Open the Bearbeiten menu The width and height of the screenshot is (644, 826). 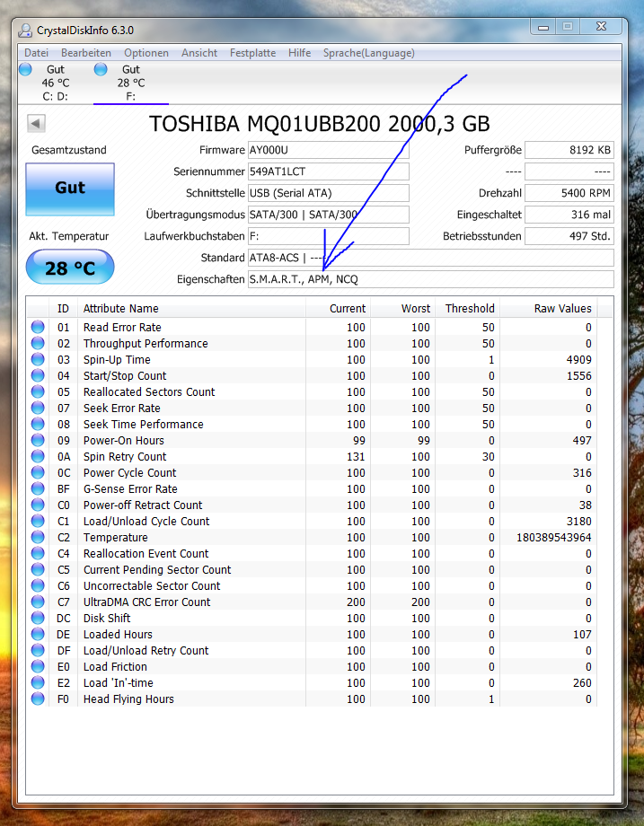(x=86, y=53)
